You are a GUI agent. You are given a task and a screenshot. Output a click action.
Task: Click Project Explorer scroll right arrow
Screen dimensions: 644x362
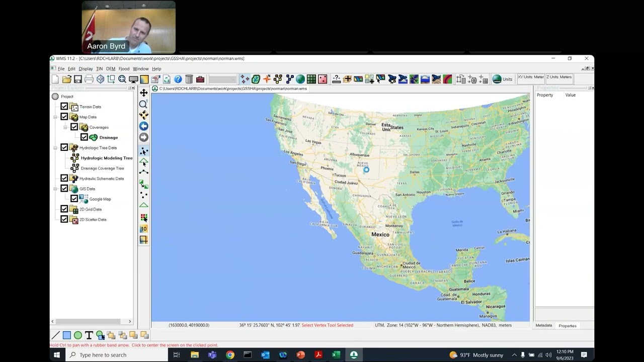pos(130,321)
